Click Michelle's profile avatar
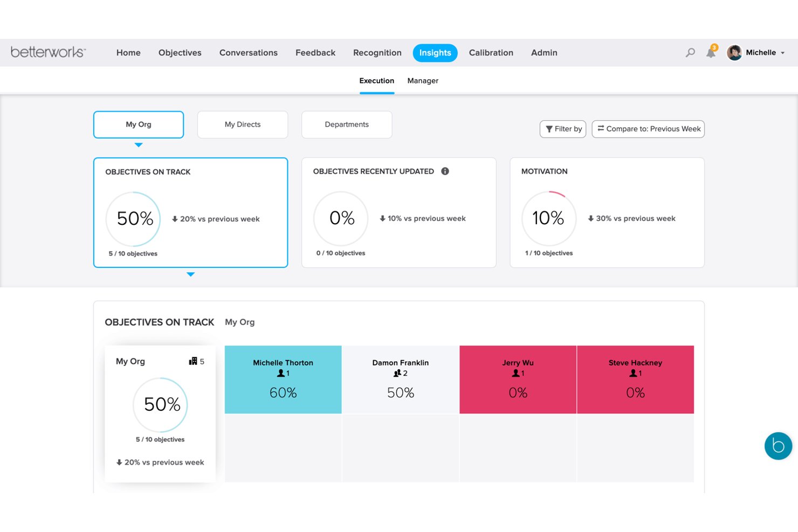 [x=734, y=52]
